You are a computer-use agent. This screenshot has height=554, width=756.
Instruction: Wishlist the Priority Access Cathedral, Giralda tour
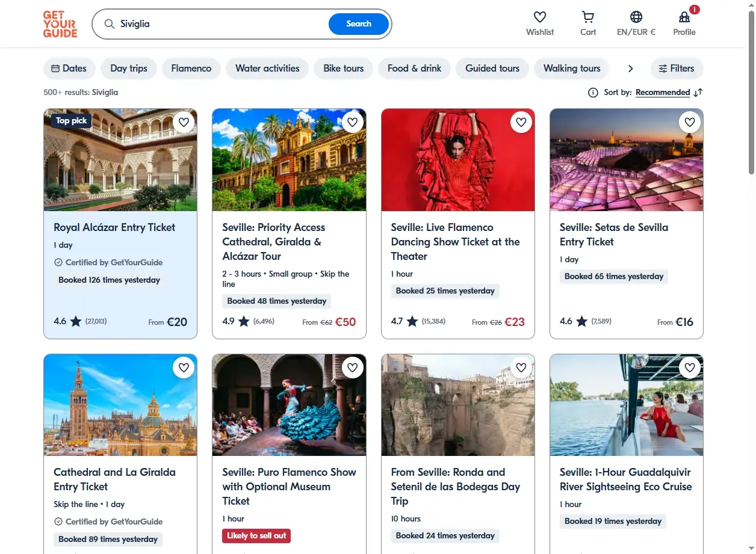(x=352, y=122)
